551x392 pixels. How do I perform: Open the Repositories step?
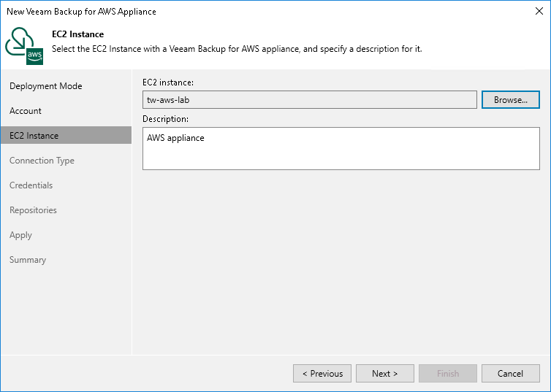(x=33, y=210)
